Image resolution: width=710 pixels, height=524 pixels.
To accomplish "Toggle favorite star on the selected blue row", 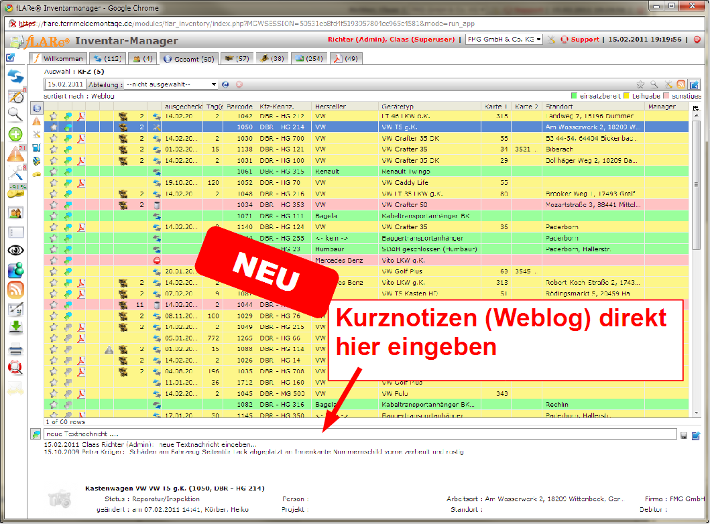I will coord(52,128).
